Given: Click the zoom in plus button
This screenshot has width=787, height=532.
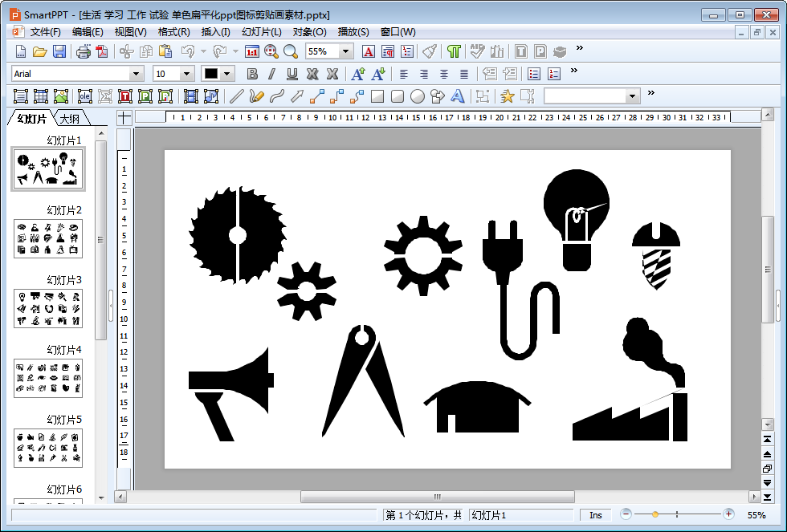Looking at the screenshot, I should click(728, 514).
